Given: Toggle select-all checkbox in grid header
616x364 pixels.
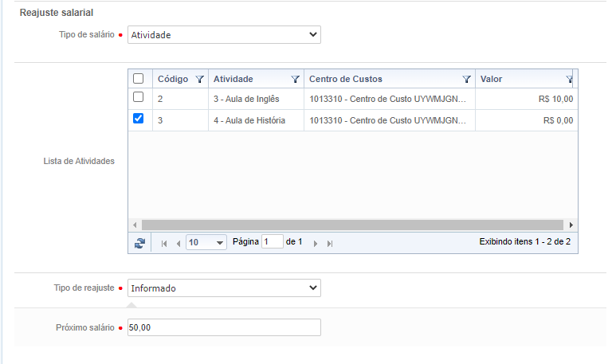Looking at the screenshot, I should tap(139, 79).
